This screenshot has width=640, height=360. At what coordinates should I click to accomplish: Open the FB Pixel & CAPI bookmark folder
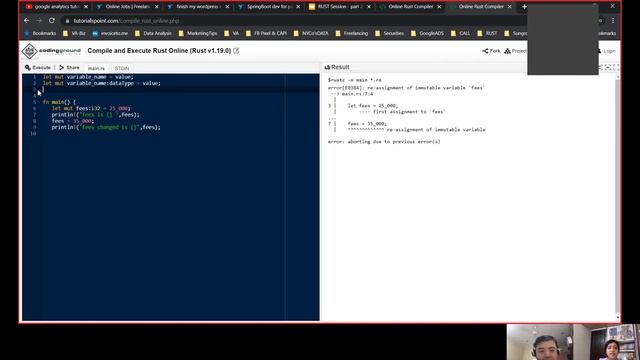coord(267,33)
